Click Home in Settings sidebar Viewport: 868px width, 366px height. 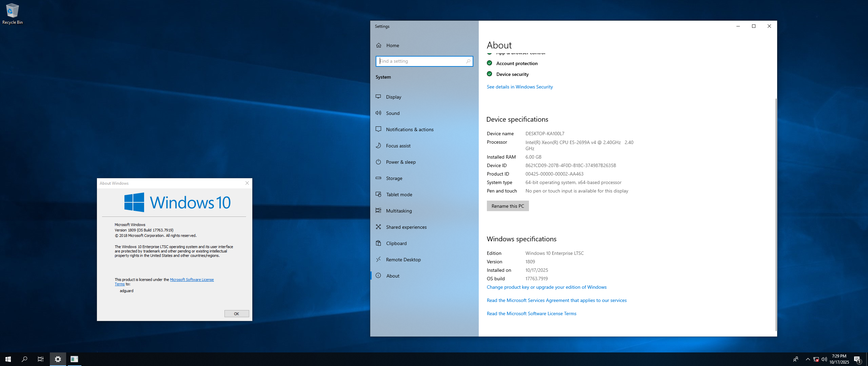pyautogui.click(x=392, y=45)
